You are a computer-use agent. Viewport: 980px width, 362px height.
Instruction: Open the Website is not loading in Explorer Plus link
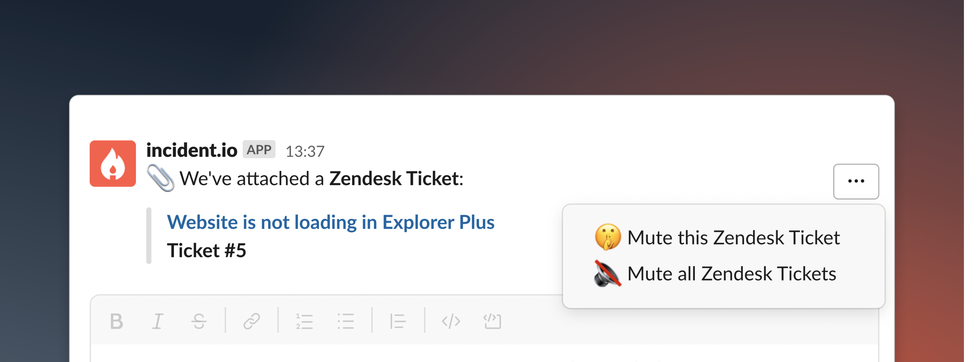tap(331, 222)
